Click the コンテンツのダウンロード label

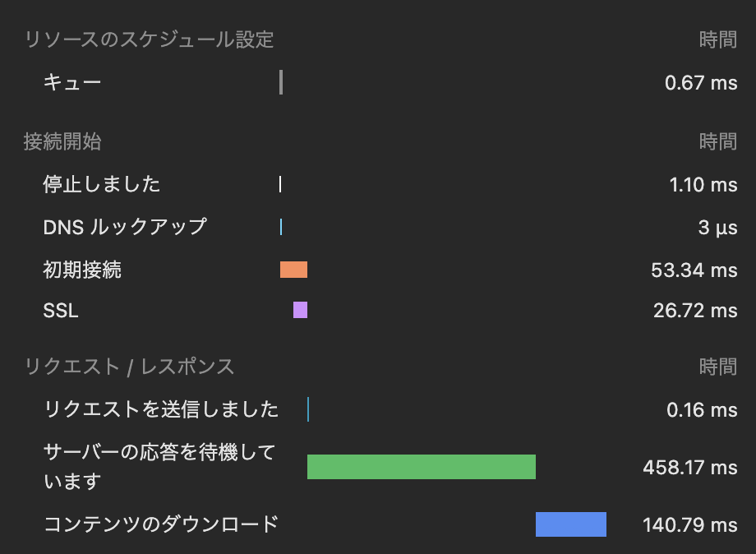pos(161,524)
